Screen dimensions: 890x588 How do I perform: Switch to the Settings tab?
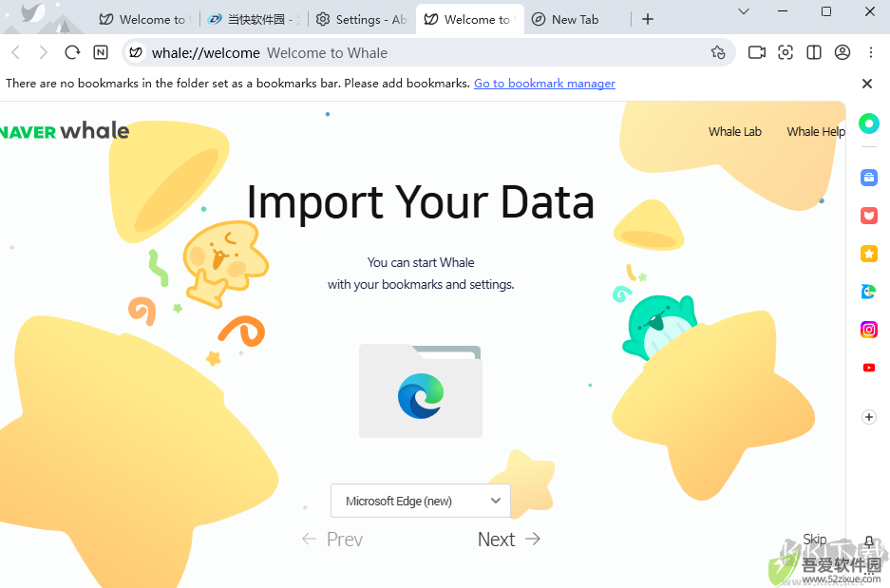tap(362, 19)
